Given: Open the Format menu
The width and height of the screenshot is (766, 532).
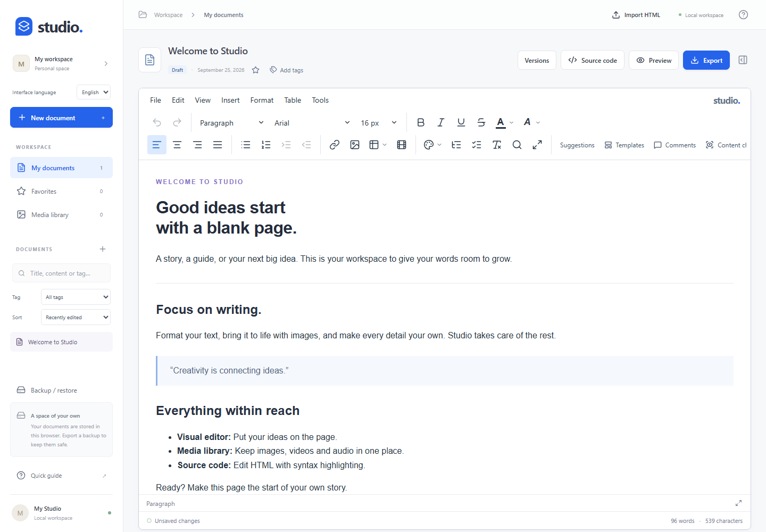Looking at the screenshot, I should click(x=262, y=100).
